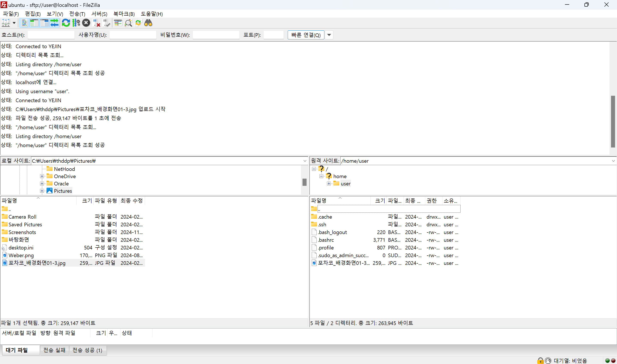Screen dimensions: 617x364
Task: Disconnect from server toolbar icon
Action: point(96,23)
